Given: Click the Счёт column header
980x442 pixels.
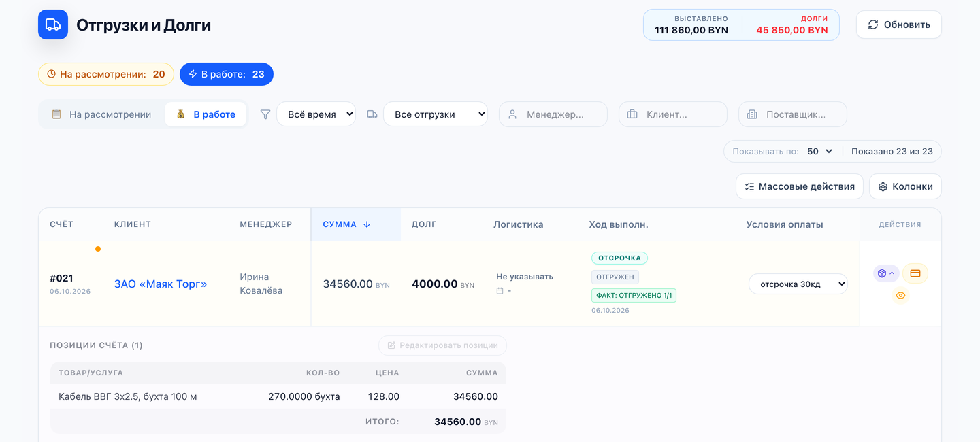Looking at the screenshot, I should pos(61,224).
